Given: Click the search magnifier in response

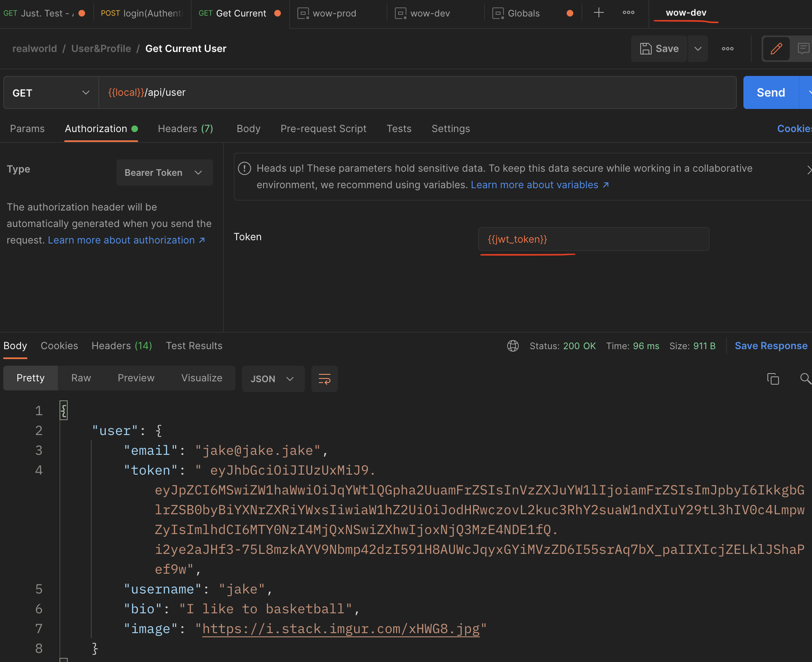Looking at the screenshot, I should (x=805, y=378).
